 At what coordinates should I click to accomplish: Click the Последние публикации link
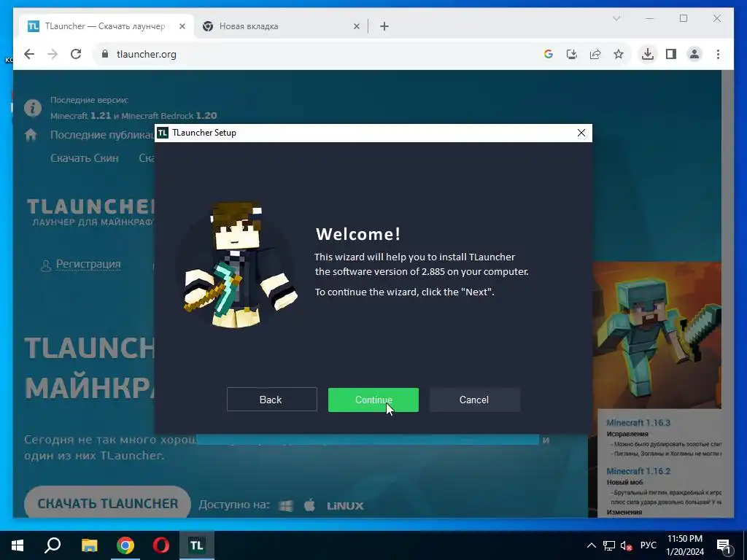102,135
